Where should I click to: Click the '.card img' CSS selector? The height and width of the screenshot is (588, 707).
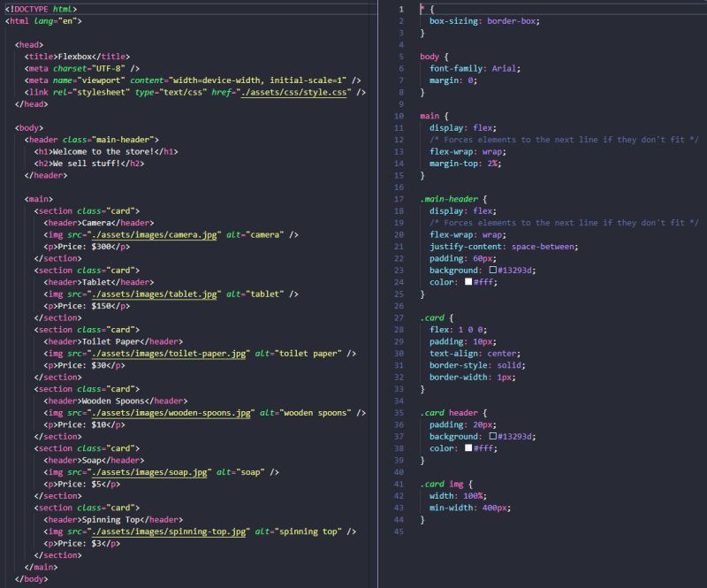[441, 484]
